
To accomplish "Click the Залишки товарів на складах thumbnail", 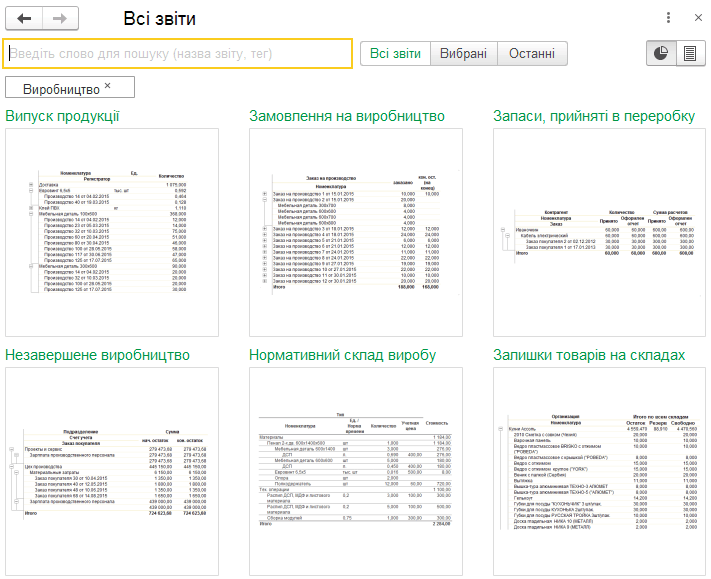I will 599,472.
